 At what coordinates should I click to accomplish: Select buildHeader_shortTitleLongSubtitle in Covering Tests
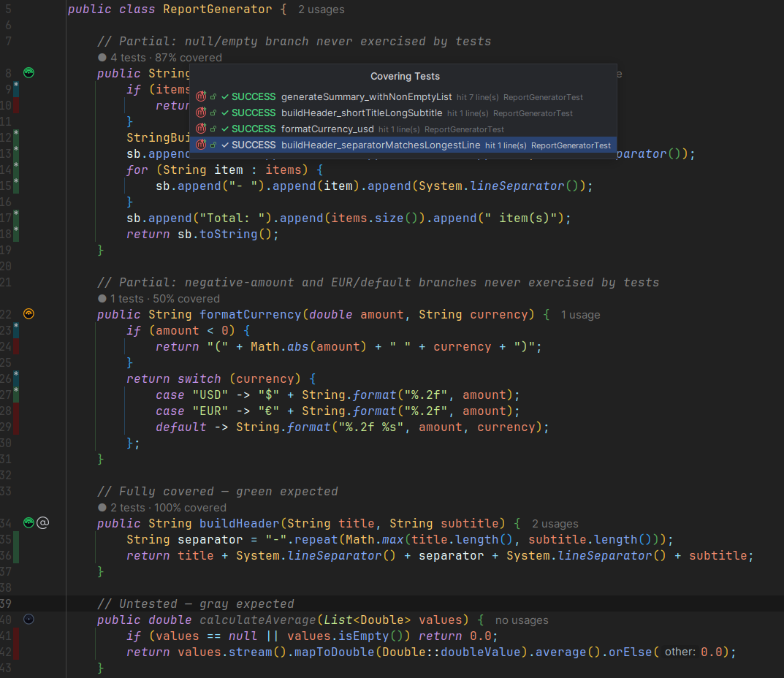point(403,113)
